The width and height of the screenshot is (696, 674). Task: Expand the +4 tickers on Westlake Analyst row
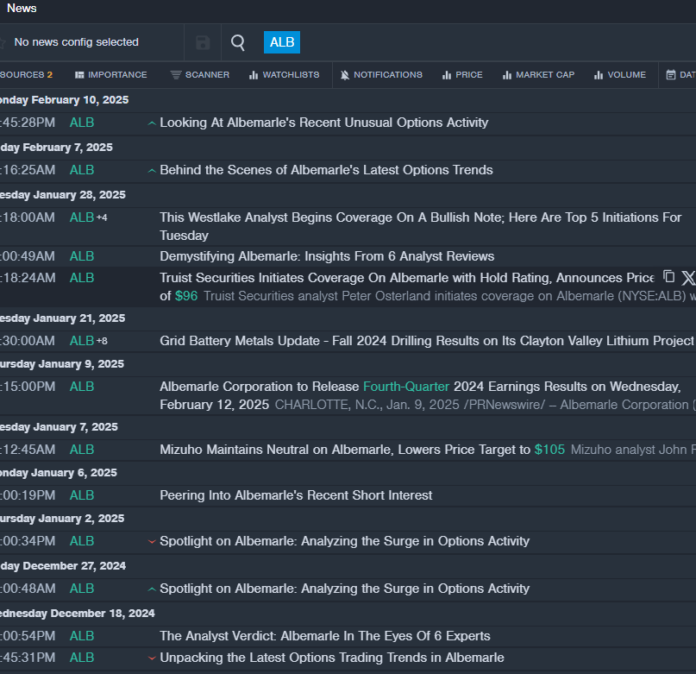tap(103, 218)
